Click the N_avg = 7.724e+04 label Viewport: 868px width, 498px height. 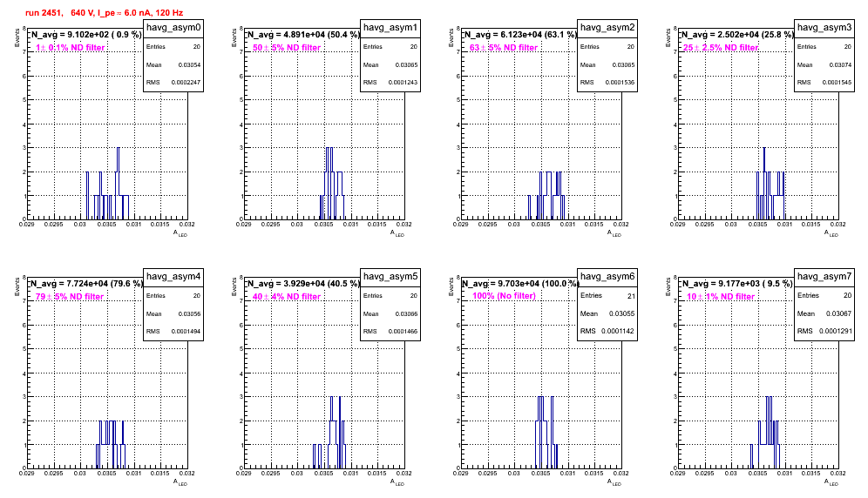[x=86, y=283]
